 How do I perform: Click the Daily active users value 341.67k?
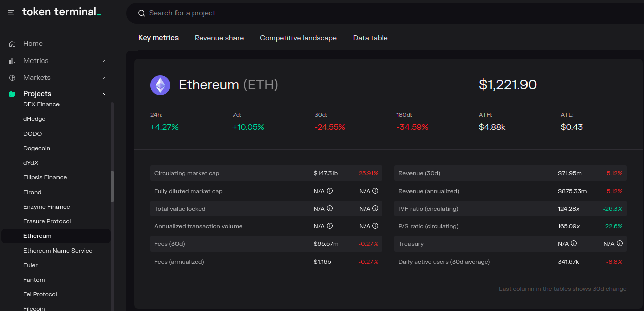coord(568,262)
